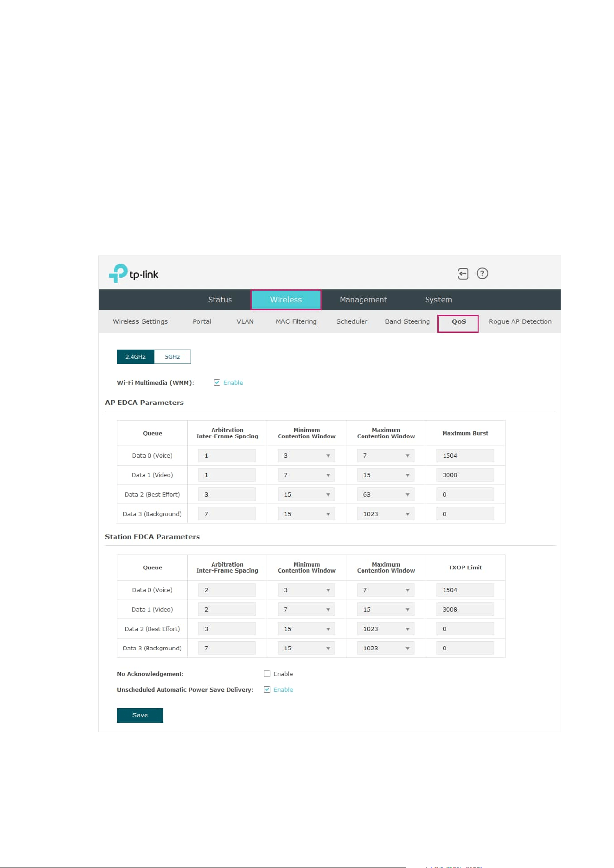This screenshot has width=614, height=868.
Task: Open AP Voice Minimum Contention Window dropdown
Action: [x=306, y=456]
